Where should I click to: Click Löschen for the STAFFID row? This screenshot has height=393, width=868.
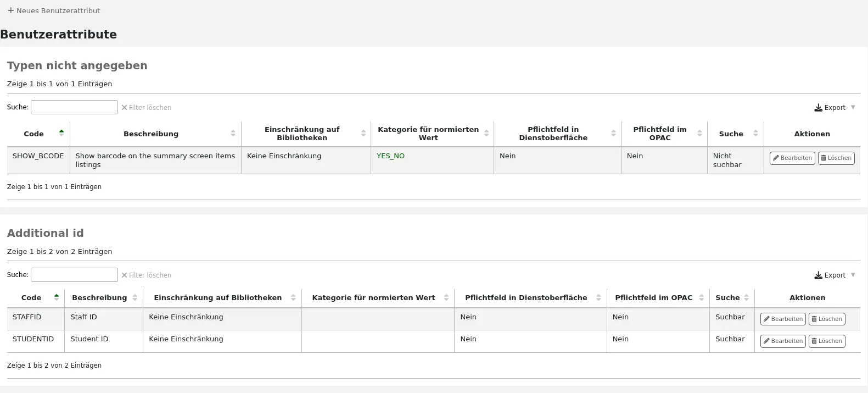[x=827, y=319]
